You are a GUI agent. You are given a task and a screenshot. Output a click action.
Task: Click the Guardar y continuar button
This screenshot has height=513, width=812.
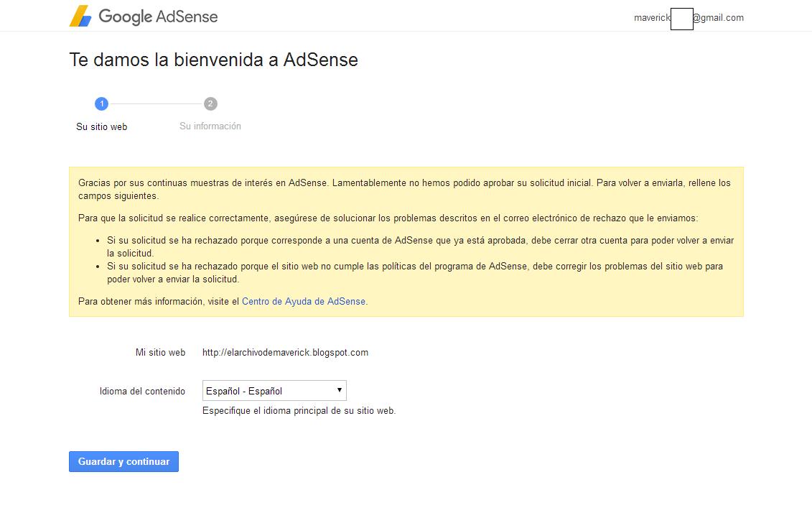point(123,462)
